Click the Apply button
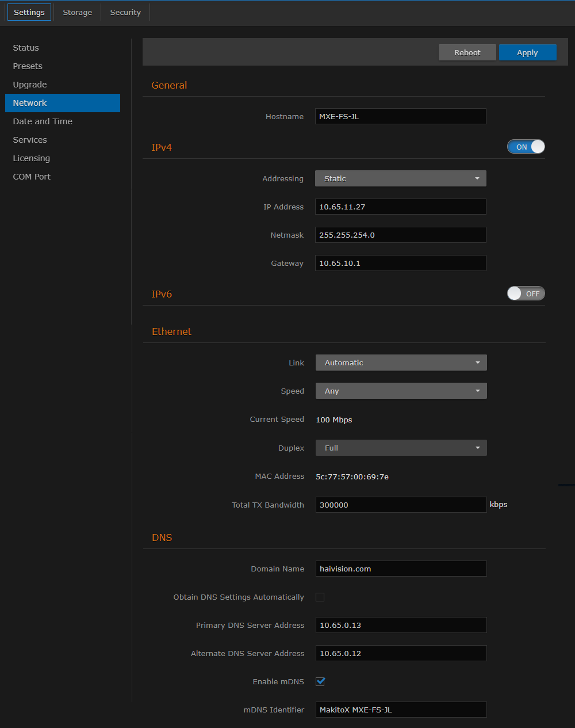Viewport: 575px width, 728px height. coord(527,52)
